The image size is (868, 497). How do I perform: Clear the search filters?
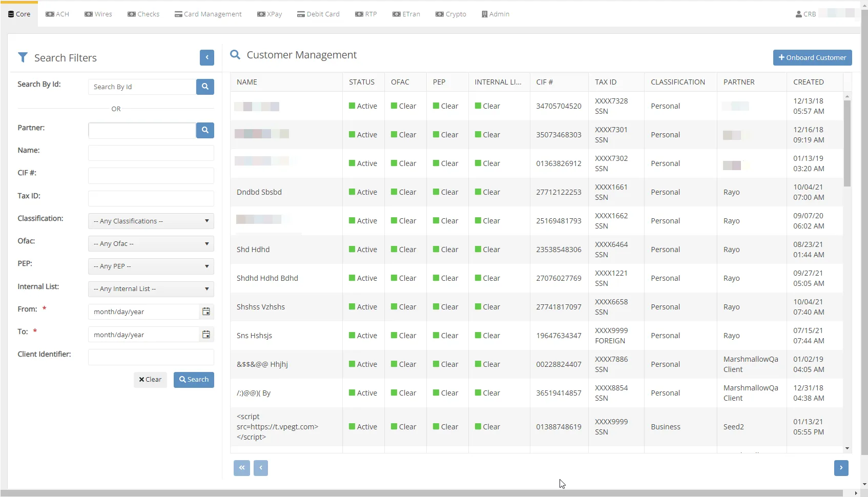tap(150, 380)
